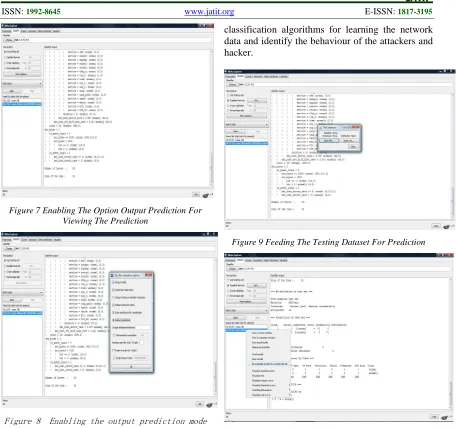
Task: Click the Log button in Figure 7 window
Action: tap(196, 194)
